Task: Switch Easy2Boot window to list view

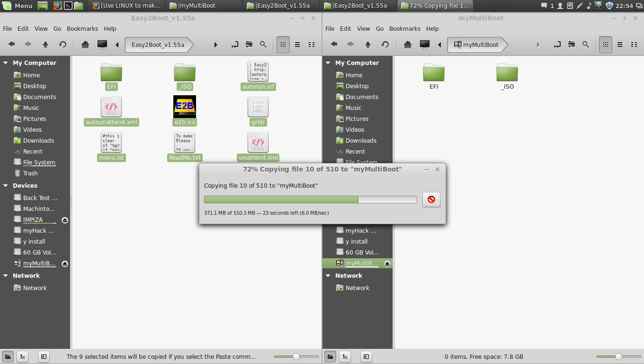Action: (x=297, y=45)
